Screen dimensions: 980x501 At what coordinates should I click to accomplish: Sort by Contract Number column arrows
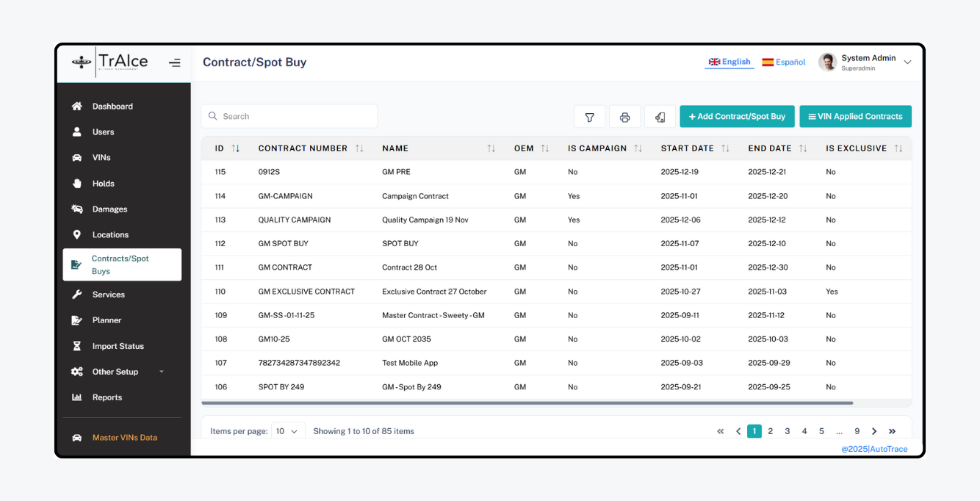(359, 148)
